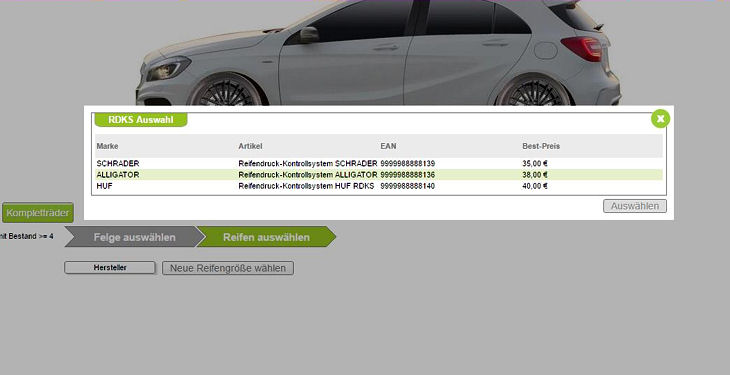Sort table by EAN column header
The width and height of the screenshot is (730, 375).
[388, 146]
